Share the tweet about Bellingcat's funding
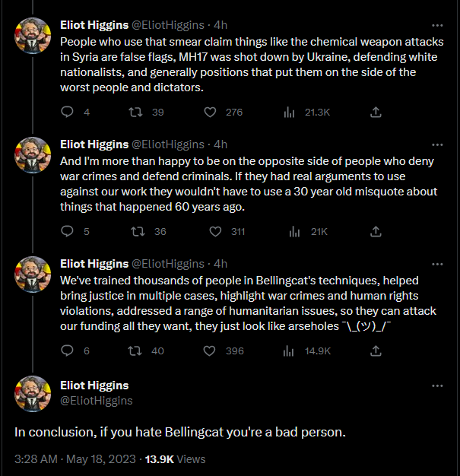 (375, 351)
